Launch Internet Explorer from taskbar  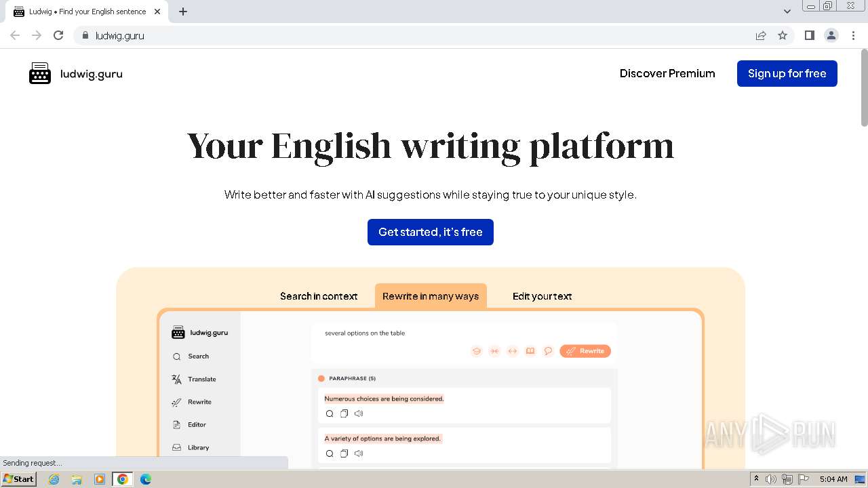pos(54,479)
